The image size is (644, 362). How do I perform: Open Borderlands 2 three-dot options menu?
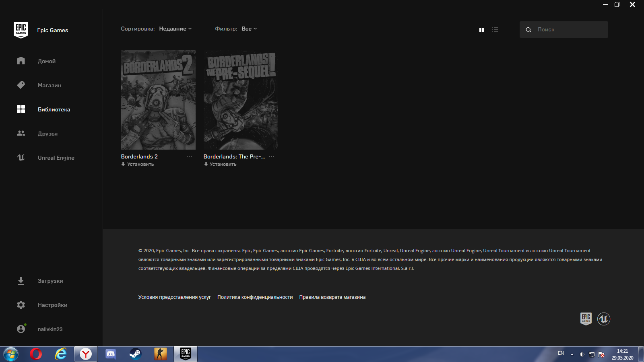pyautogui.click(x=189, y=157)
